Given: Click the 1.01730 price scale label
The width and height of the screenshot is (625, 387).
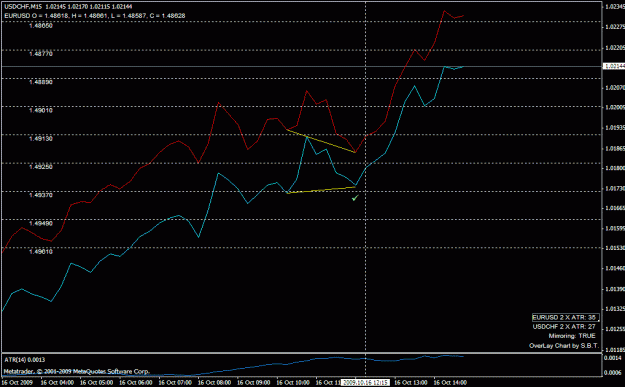Looking at the screenshot, I should pyautogui.click(x=615, y=188).
